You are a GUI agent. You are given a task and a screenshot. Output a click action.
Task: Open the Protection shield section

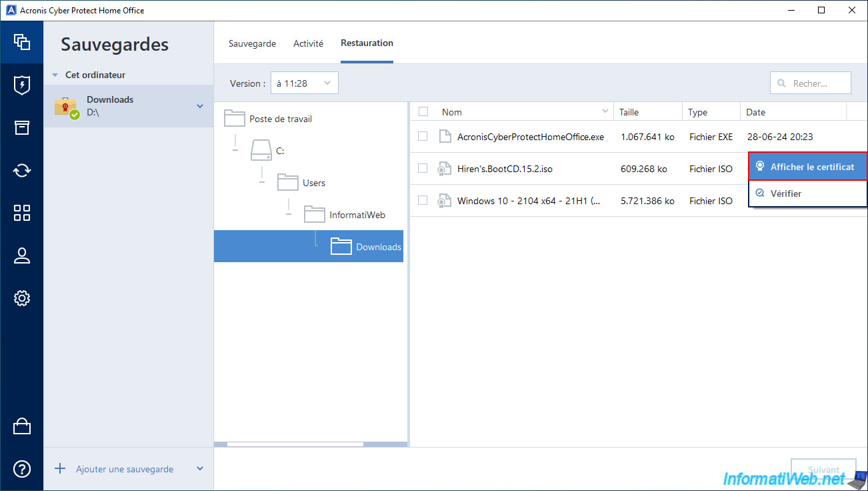click(22, 85)
